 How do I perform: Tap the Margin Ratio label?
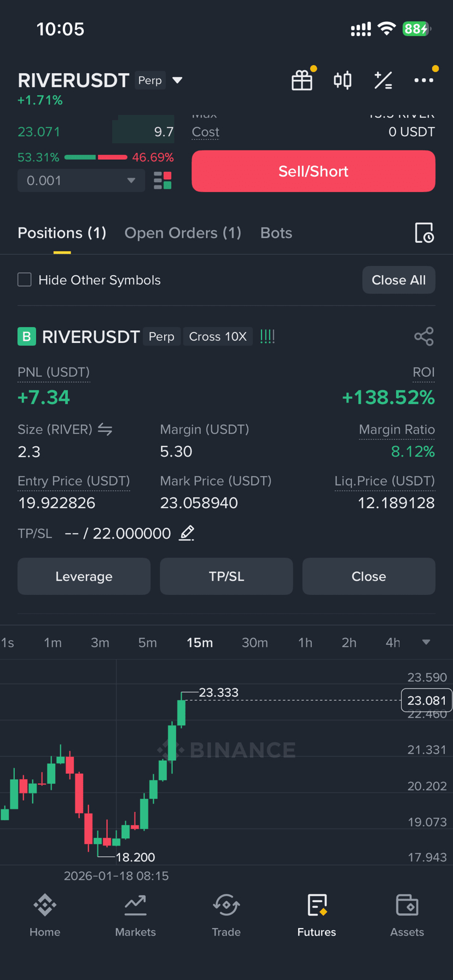397,430
